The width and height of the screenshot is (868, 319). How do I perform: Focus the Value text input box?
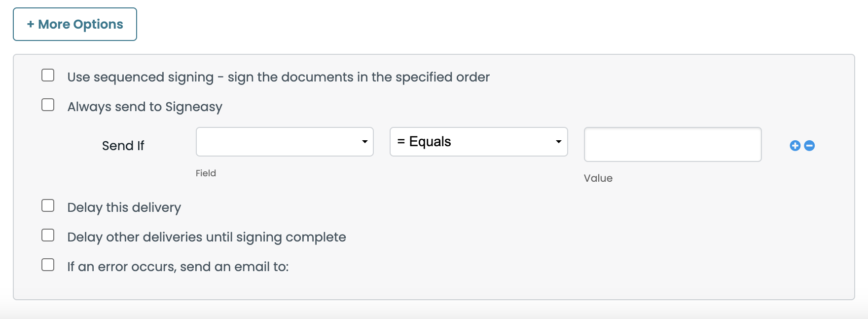point(673,144)
